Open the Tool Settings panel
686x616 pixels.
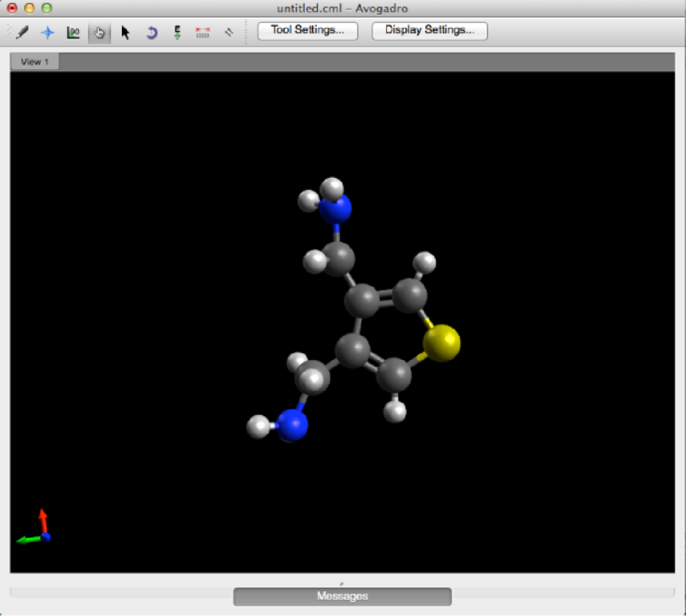point(308,31)
